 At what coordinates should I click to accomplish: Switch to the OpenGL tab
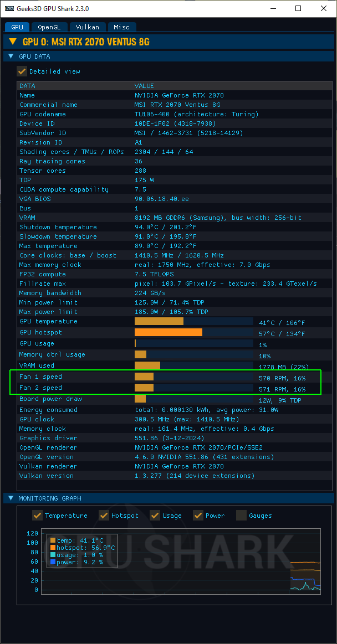[49, 27]
